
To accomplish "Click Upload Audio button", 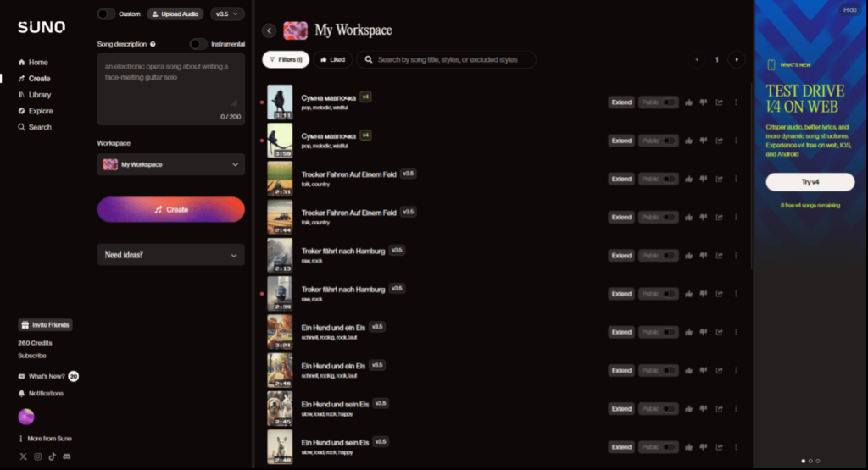I will [x=175, y=14].
